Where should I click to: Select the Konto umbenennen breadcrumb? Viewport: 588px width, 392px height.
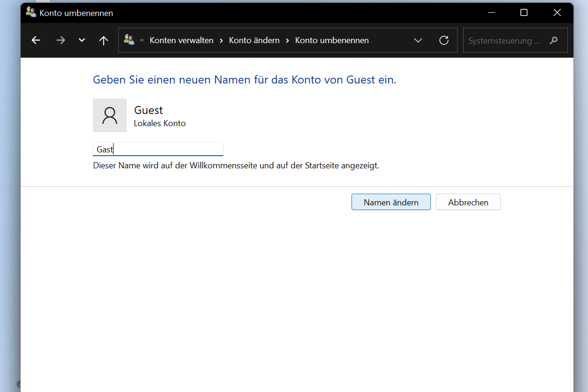[x=331, y=40]
